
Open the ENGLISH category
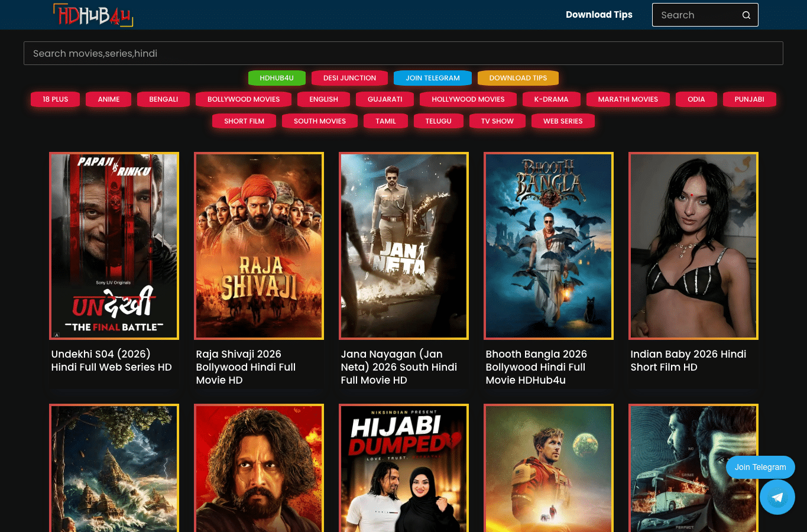tap(324, 99)
